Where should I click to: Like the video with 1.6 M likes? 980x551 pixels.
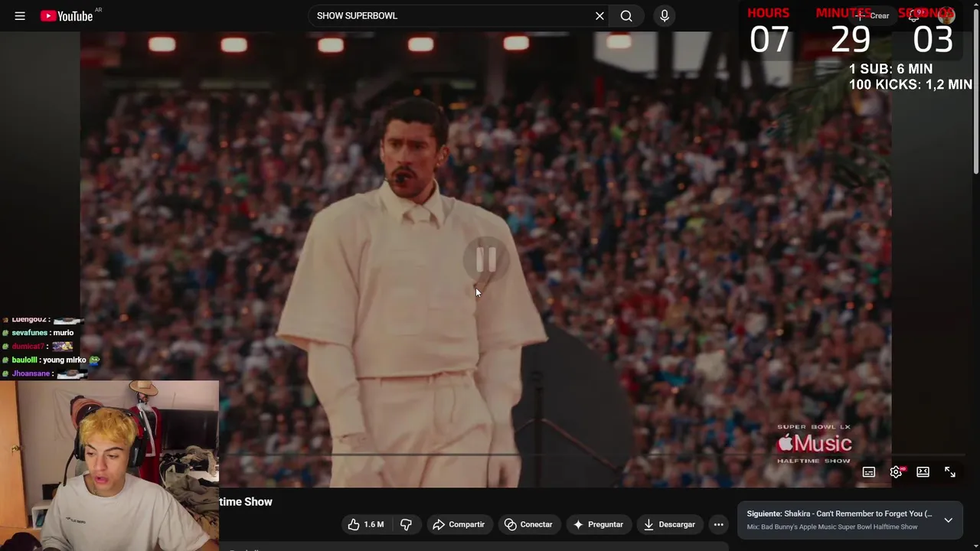(x=365, y=524)
